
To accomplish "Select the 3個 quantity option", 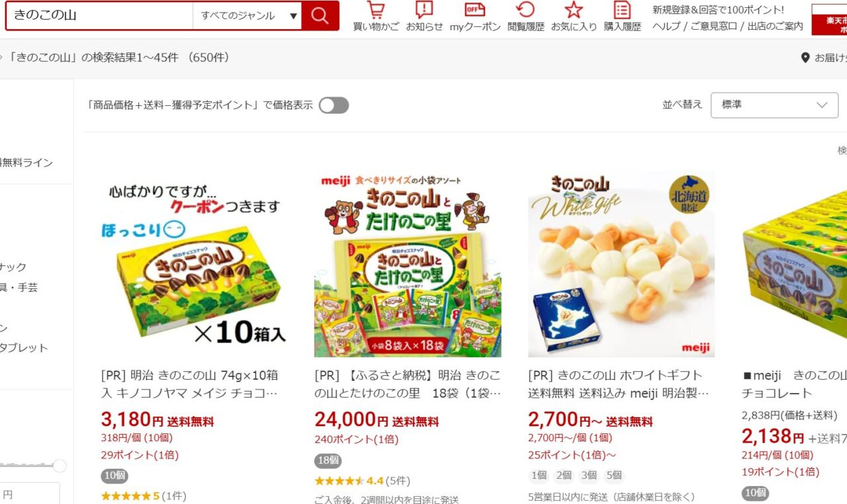I will pos(588,476).
